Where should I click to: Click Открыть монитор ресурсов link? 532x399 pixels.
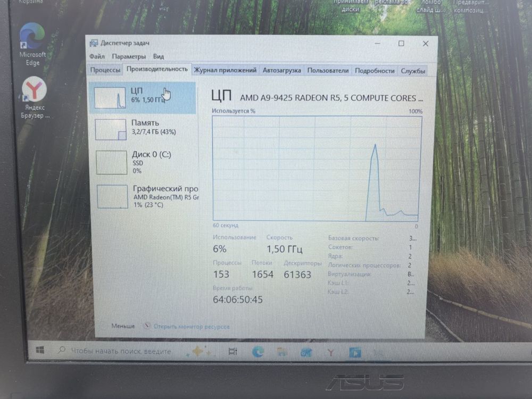click(x=192, y=327)
